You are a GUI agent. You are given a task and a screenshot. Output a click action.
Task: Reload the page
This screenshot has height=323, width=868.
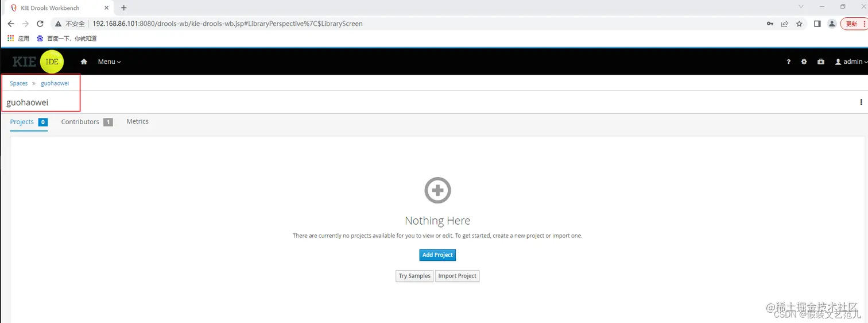(40, 24)
